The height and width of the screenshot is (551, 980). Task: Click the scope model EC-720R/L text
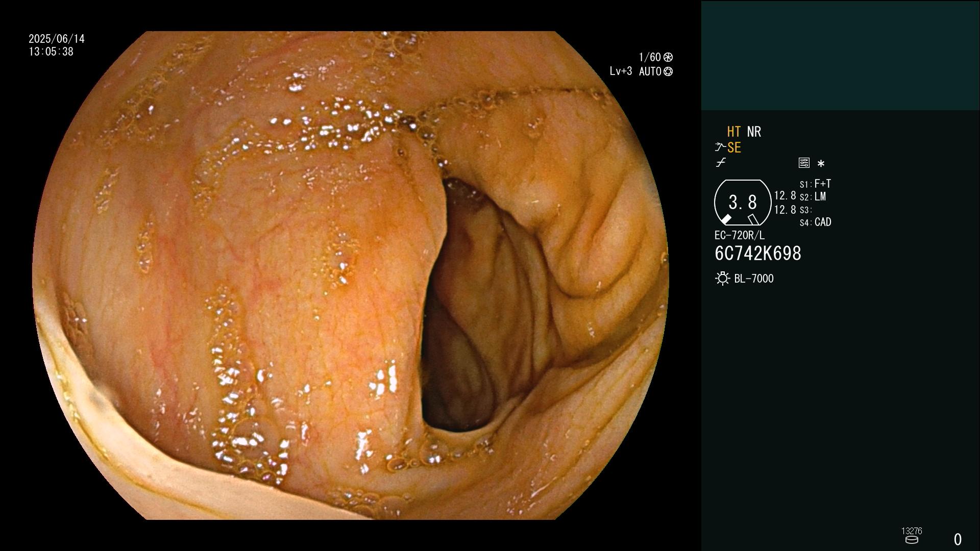point(740,235)
